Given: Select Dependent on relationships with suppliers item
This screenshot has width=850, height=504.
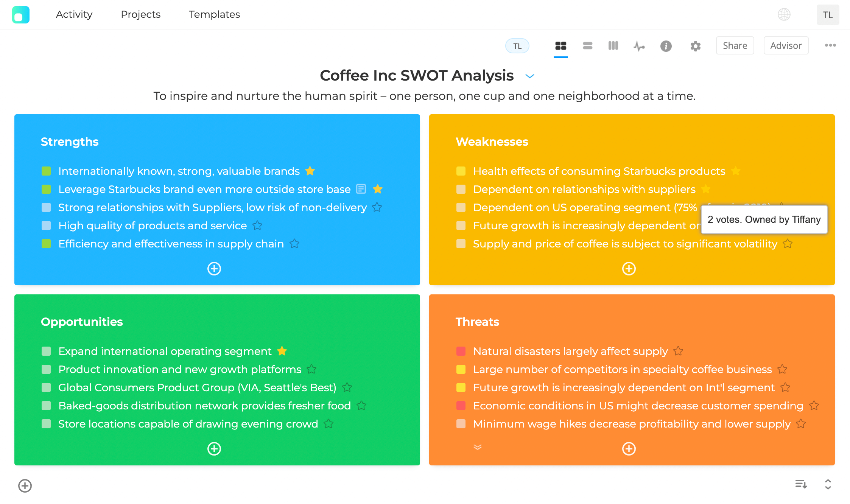Looking at the screenshot, I should point(584,189).
